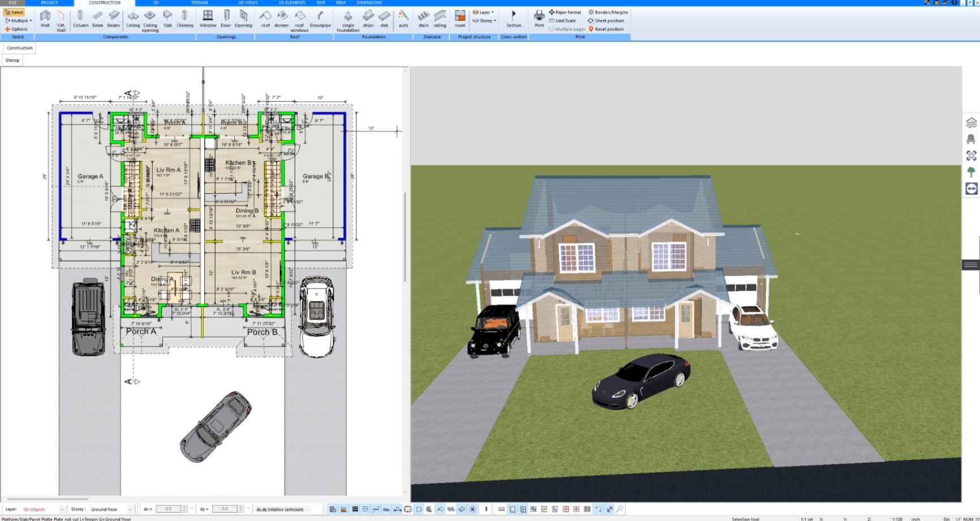Click the Paper format button
The height and width of the screenshot is (521, 980).
565,12
